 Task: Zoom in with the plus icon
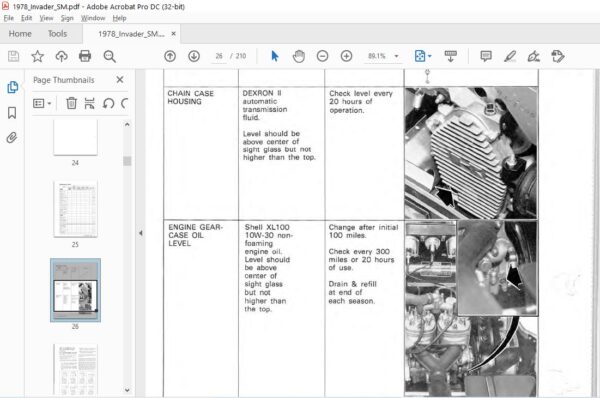pos(346,56)
